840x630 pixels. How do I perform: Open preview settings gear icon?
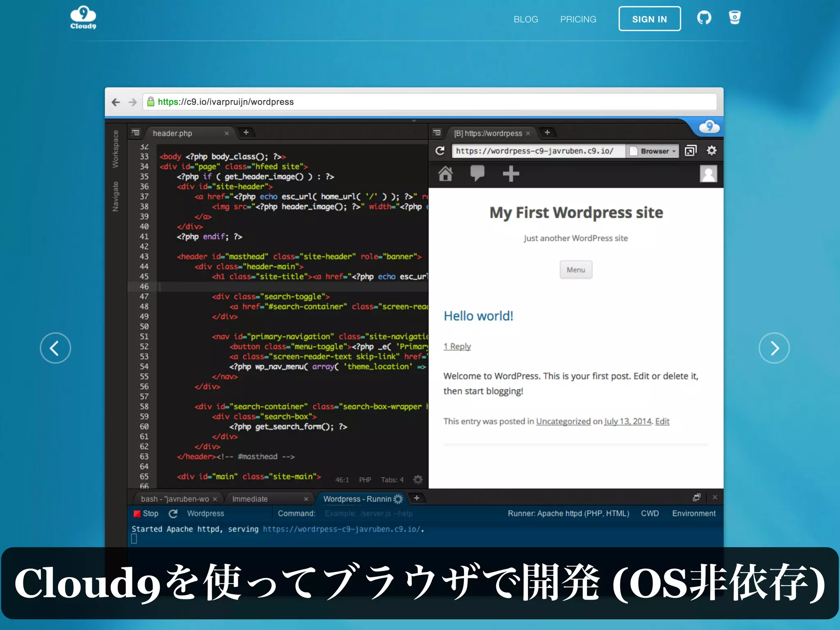coord(712,151)
